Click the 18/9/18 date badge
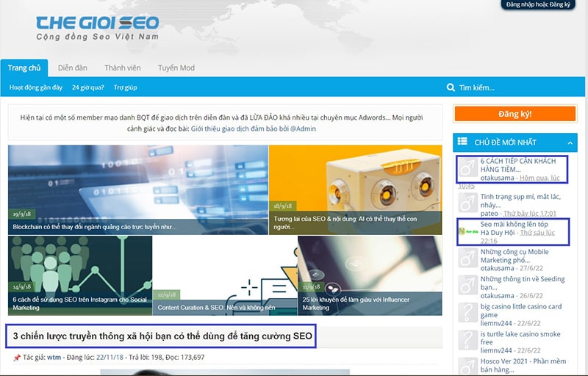The height and width of the screenshot is (376, 588). coord(283,206)
